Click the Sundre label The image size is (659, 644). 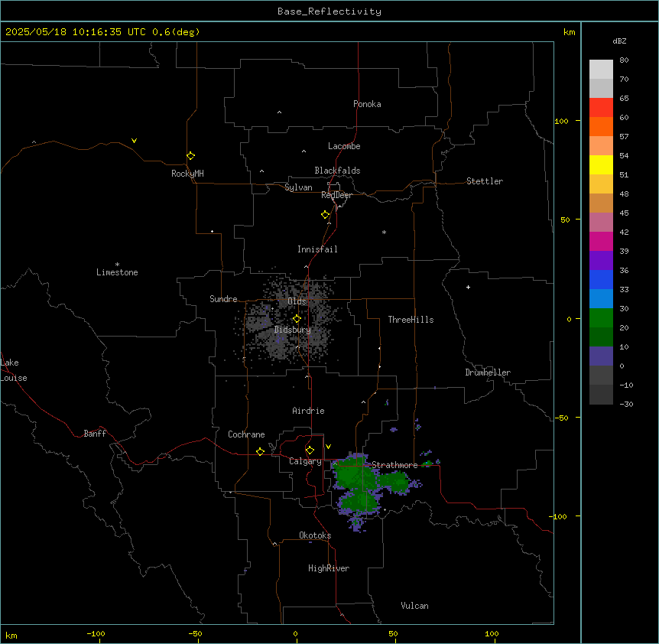pos(223,299)
